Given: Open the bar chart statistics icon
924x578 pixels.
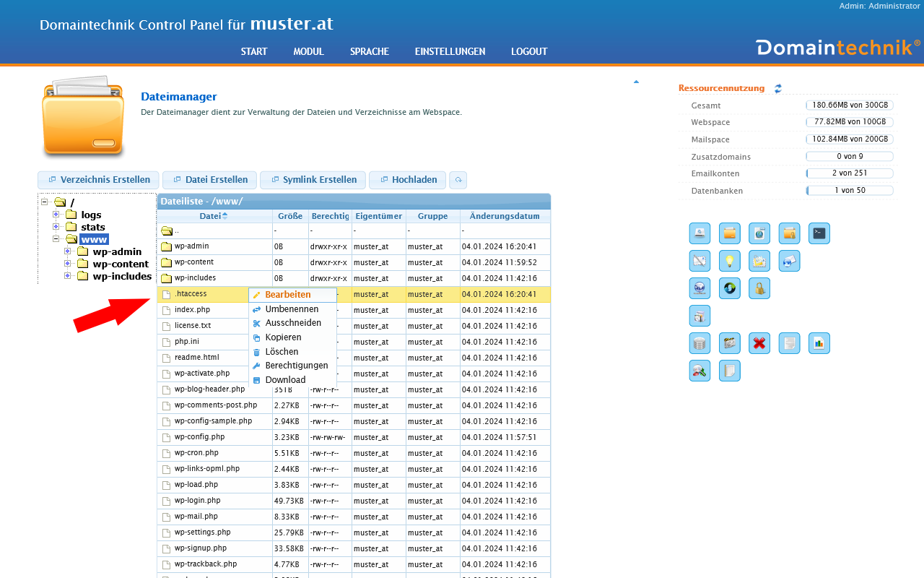Looking at the screenshot, I should 819,343.
